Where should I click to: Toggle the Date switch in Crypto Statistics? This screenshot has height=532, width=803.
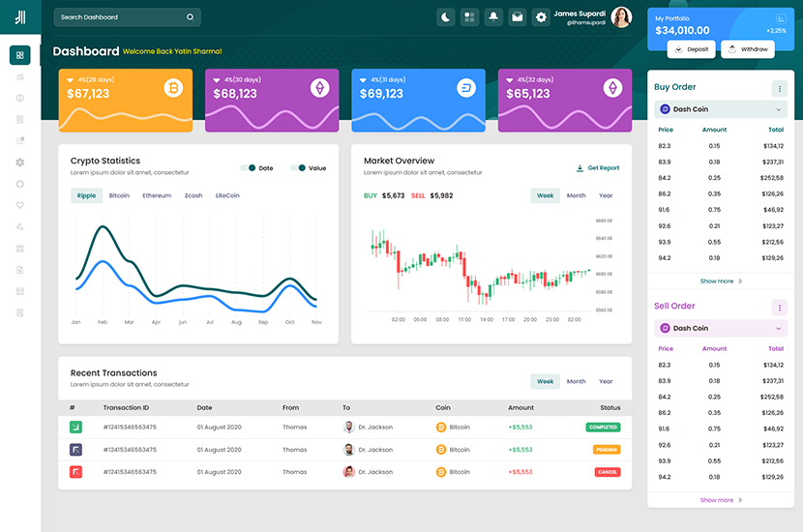pyautogui.click(x=248, y=168)
